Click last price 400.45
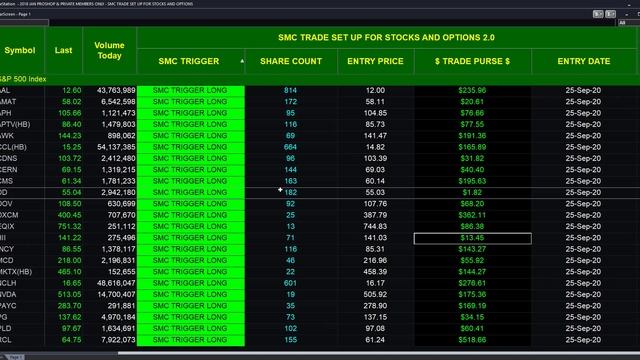Image resolution: width=640 pixels, height=360 pixels. (x=69, y=215)
